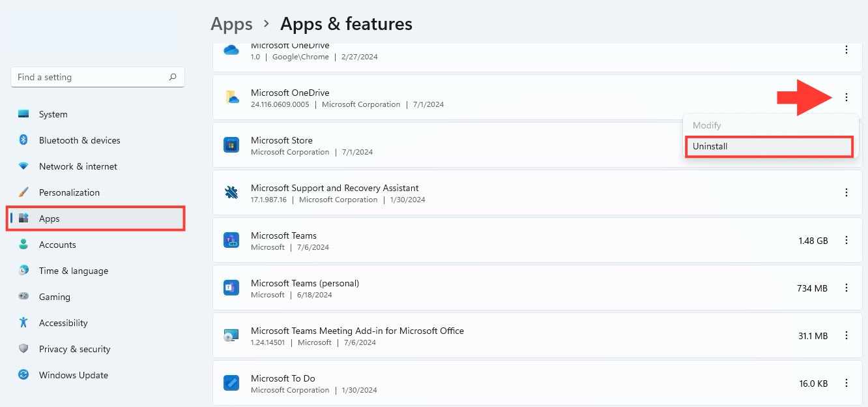Viewport: 868px width, 407px height.
Task: Choose Modify from the context menu
Action: point(769,125)
